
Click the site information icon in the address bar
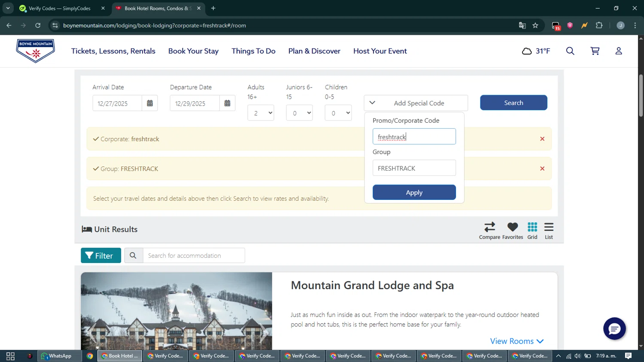55,26
